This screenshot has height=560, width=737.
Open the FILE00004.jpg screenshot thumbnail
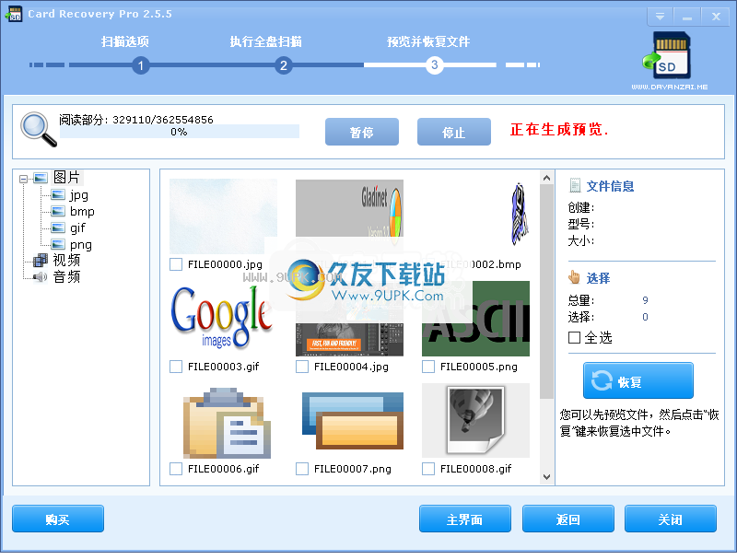[x=350, y=339]
